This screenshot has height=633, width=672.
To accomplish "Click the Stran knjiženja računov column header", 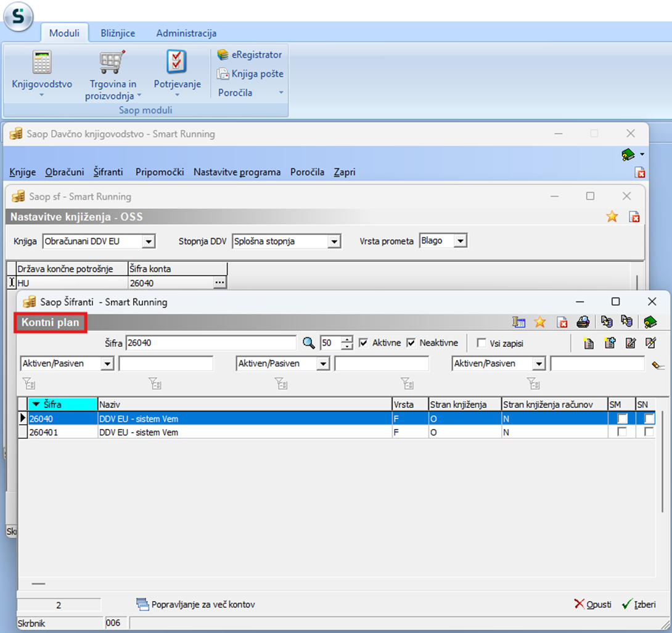I will (555, 404).
